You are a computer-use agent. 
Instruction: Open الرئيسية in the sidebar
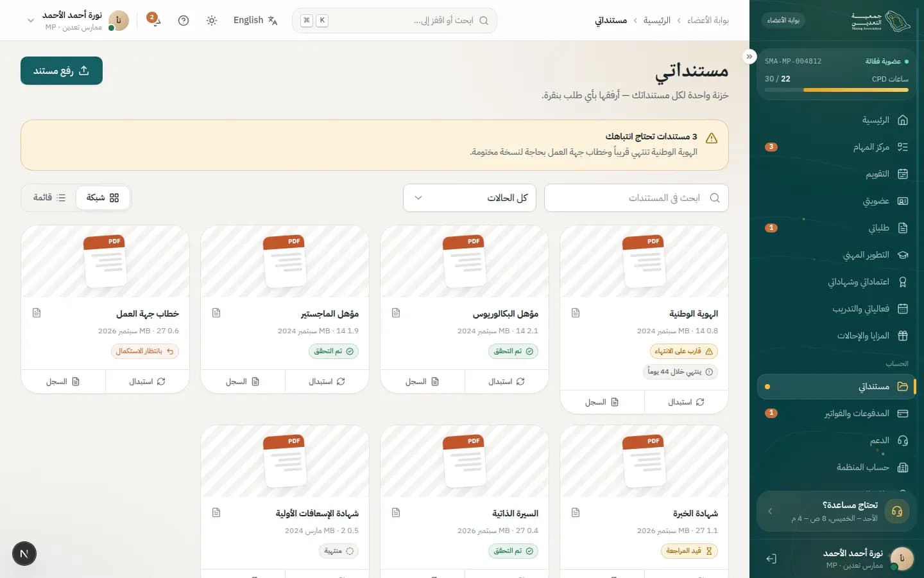pyautogui.click(x=837, y=120)
